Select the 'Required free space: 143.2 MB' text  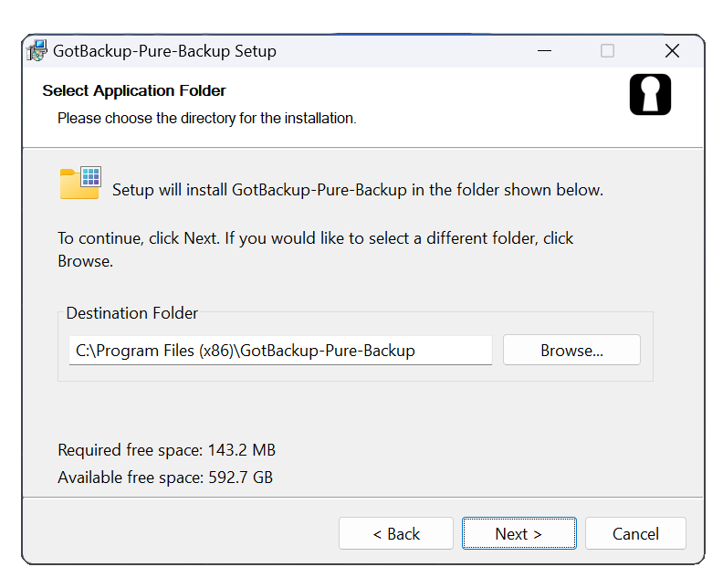[166, 450]
